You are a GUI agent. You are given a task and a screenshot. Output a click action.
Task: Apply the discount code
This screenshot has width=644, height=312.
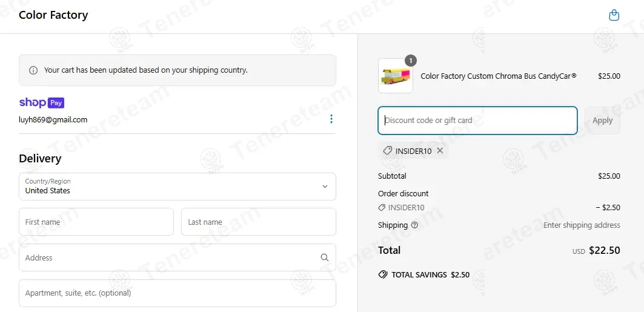coord(602,121)
